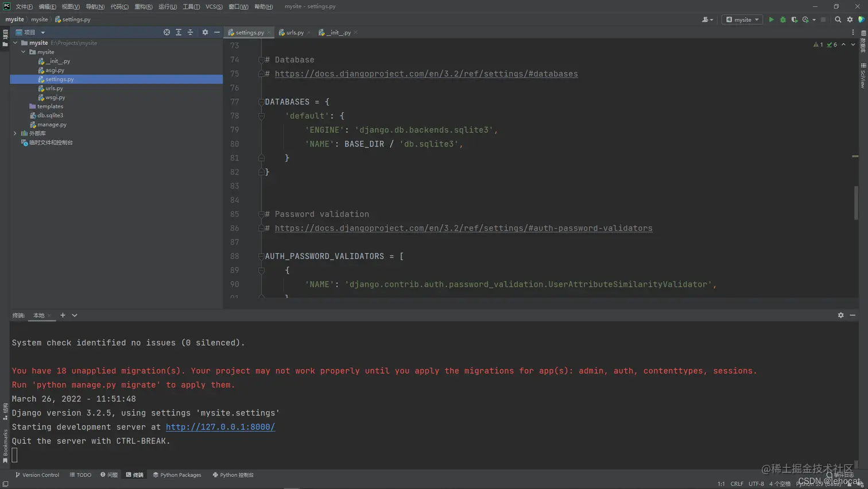This screenshot has height=489, width=868.
Task: Click the JetBrains Code With Me colorful icon
Action: click(x=861, y=20)
